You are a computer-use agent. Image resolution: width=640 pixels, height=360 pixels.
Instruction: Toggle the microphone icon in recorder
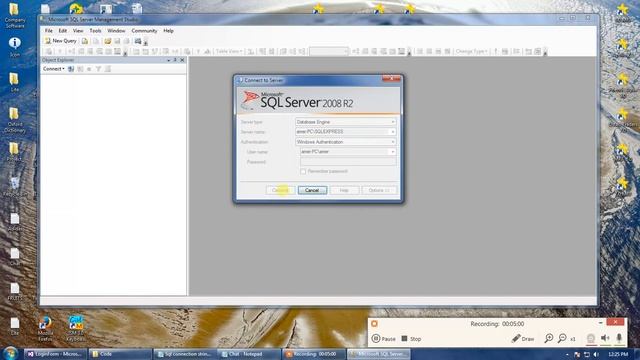619,338
